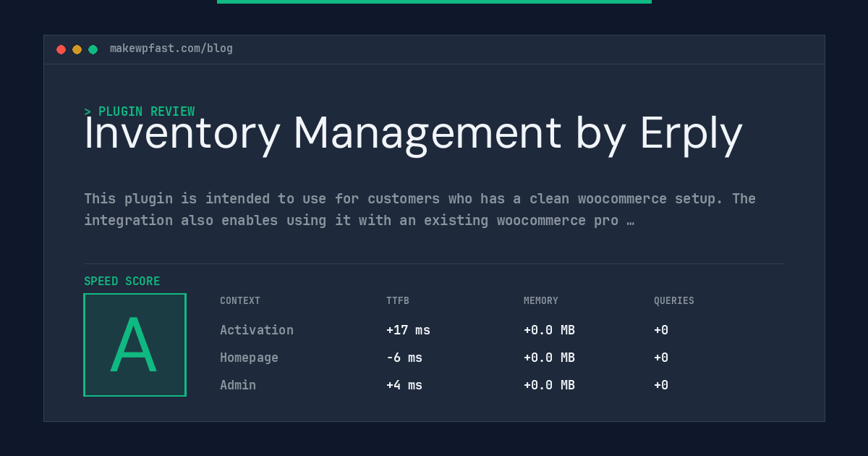The image size is (868, 456).
Task: Click the Admin queries value '+0'
Action: [x=661, y=385]
